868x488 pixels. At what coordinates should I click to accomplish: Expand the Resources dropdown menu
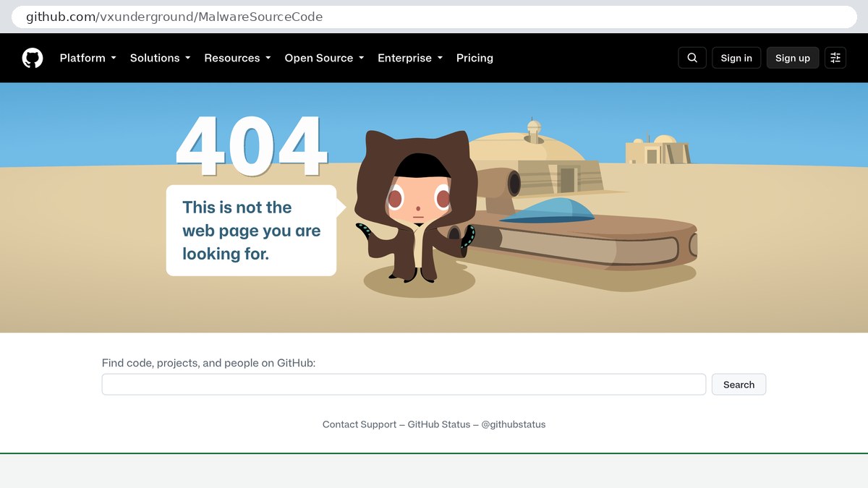[x=237, y=58]
